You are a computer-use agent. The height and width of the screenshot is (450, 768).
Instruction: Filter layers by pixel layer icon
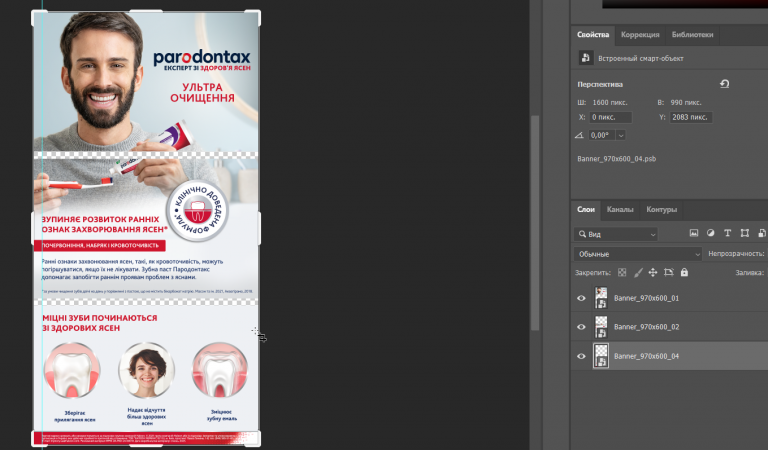click(694, 233)
